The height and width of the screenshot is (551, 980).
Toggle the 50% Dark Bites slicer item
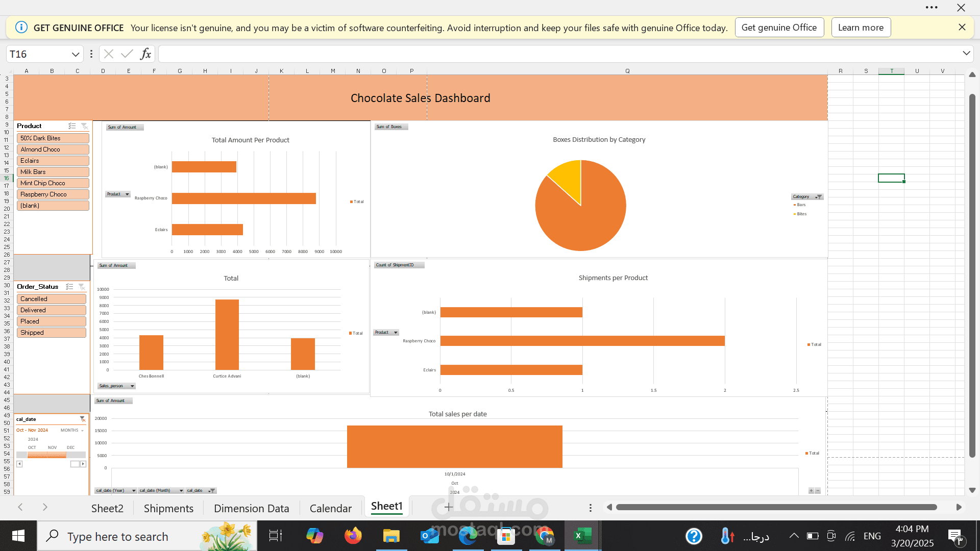53,138
